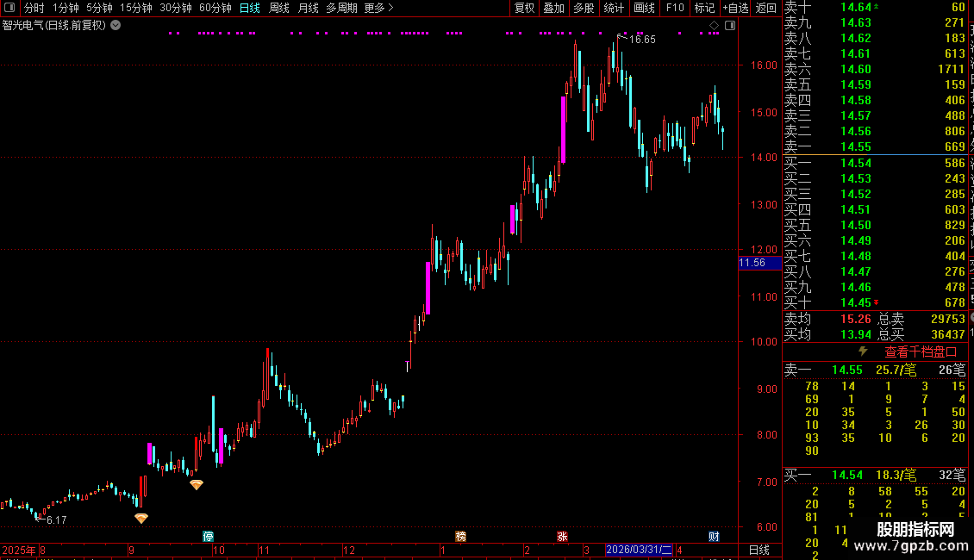Click the lightning bolt icon
Screen dimensions: 974x560
(x=863, y=352)
